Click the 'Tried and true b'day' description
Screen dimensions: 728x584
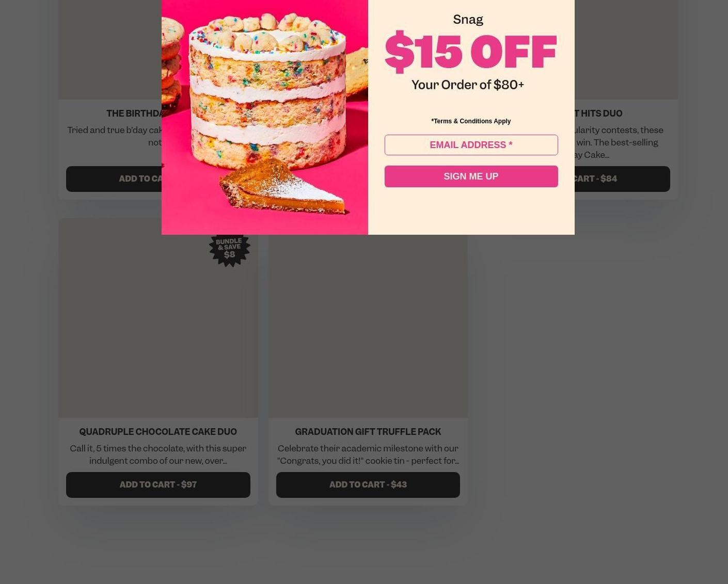pyautogui.click(x=115, y=136)
